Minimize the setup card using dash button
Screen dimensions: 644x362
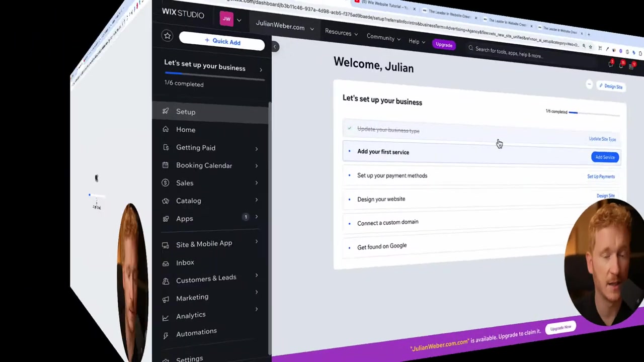click(x=589, y=84)
